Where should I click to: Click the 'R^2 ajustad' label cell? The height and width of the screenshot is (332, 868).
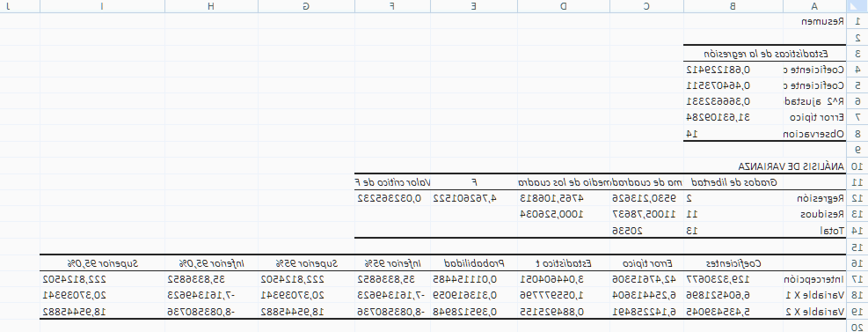(x=815, y=101)
